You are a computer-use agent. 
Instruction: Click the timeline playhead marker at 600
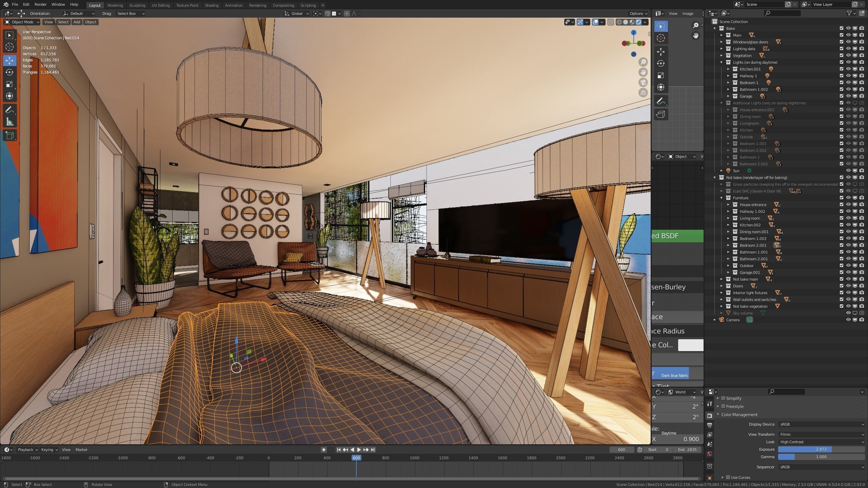pos(356,458)
